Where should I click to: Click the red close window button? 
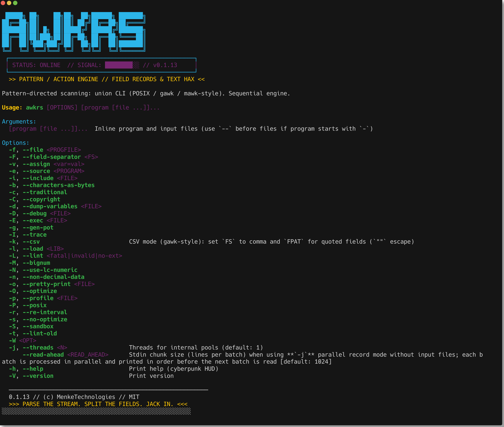click(x=3, y=3)
